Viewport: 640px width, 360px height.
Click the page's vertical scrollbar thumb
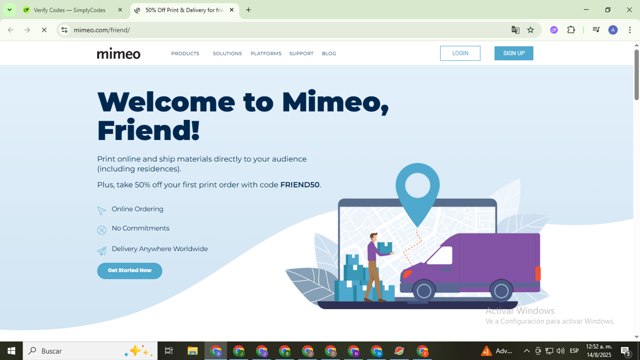point(636,75)
